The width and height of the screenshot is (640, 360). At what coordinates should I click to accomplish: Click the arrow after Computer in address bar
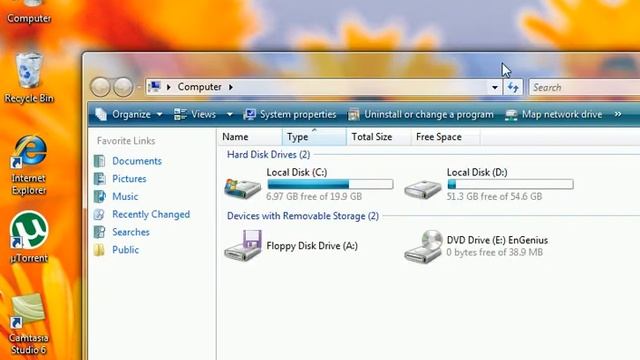pos(231,87)
